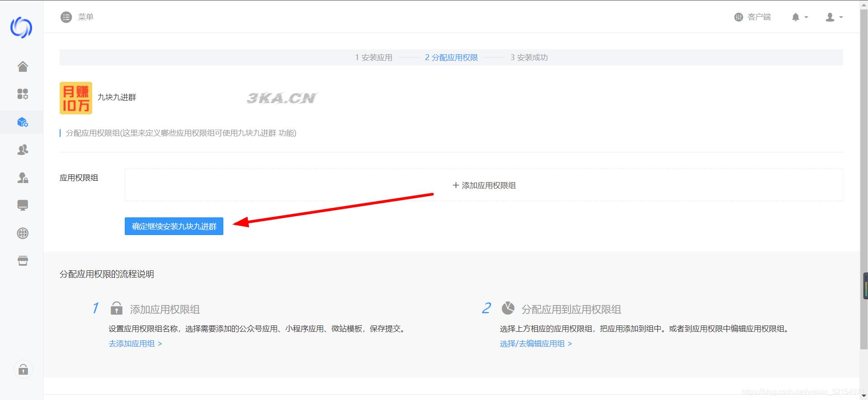Open the monitor icon in the sidebar
868x400 pixels.
pos(23,205)
